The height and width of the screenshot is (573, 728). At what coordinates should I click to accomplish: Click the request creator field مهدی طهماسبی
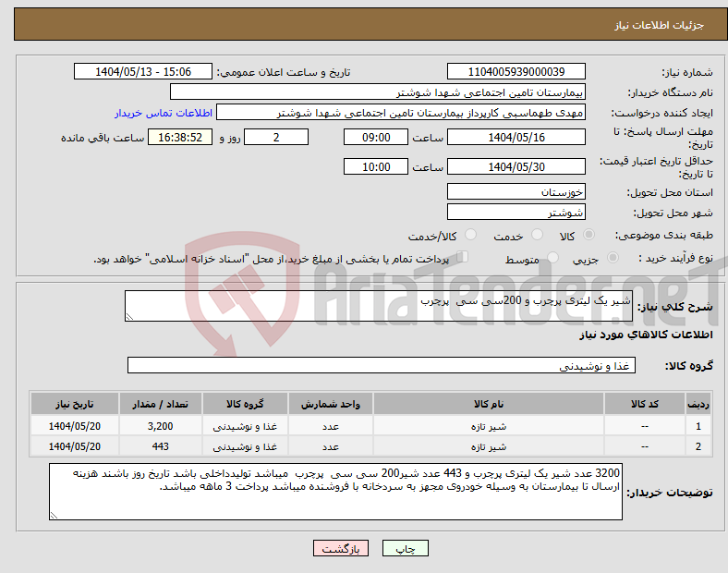tap(401, 113)
